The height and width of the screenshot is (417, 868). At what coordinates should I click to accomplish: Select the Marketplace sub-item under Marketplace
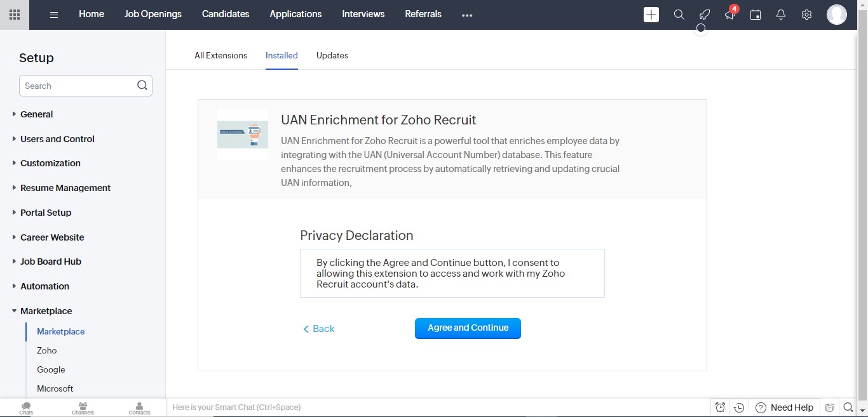(61, 331)
